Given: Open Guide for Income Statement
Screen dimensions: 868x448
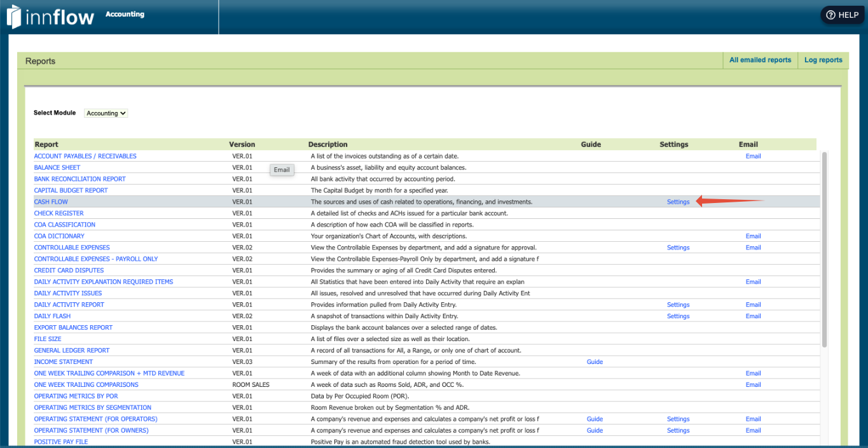Looking at the screenshot, I should tap(595, 362).
